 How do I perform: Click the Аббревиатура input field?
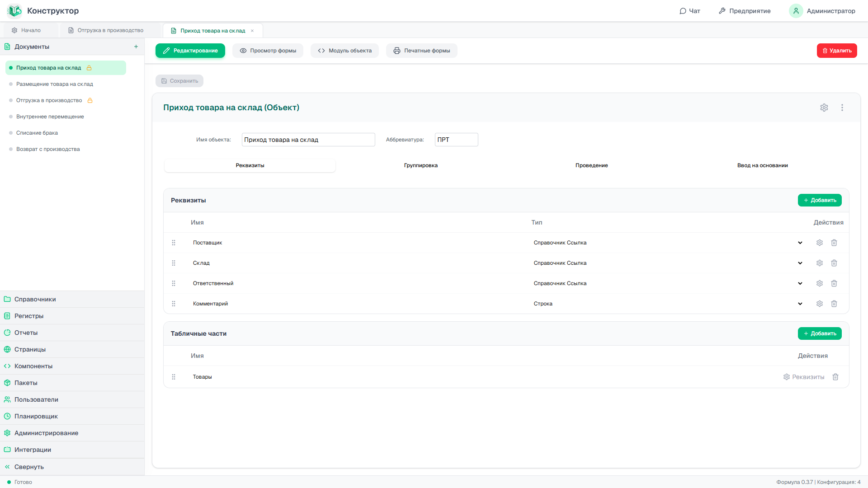coord(456,140)
